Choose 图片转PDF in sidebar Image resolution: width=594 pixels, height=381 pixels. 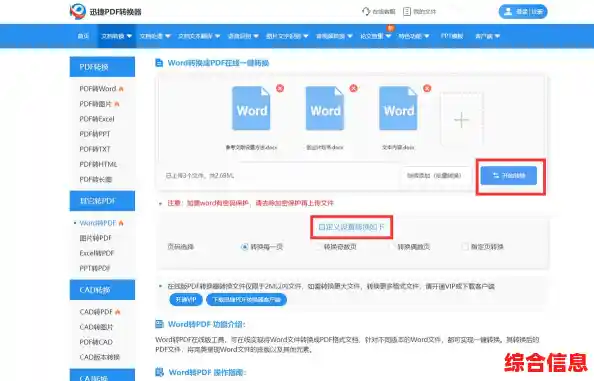coord(95,238)
